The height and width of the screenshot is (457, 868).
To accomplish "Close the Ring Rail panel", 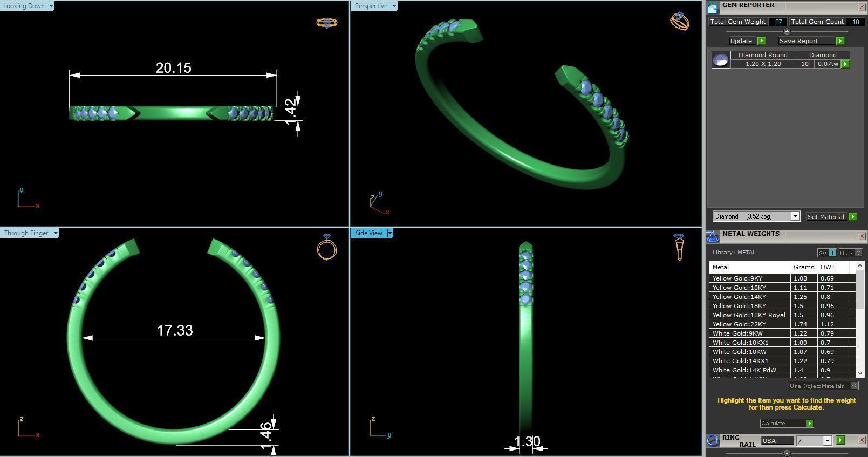I will pos(861,440).
